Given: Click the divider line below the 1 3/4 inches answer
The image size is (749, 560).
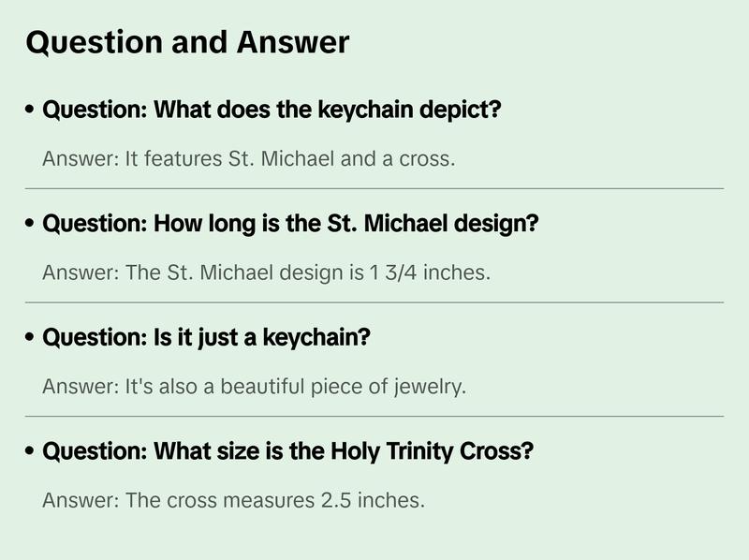Looking at the screenshot, I should (374, 302).
